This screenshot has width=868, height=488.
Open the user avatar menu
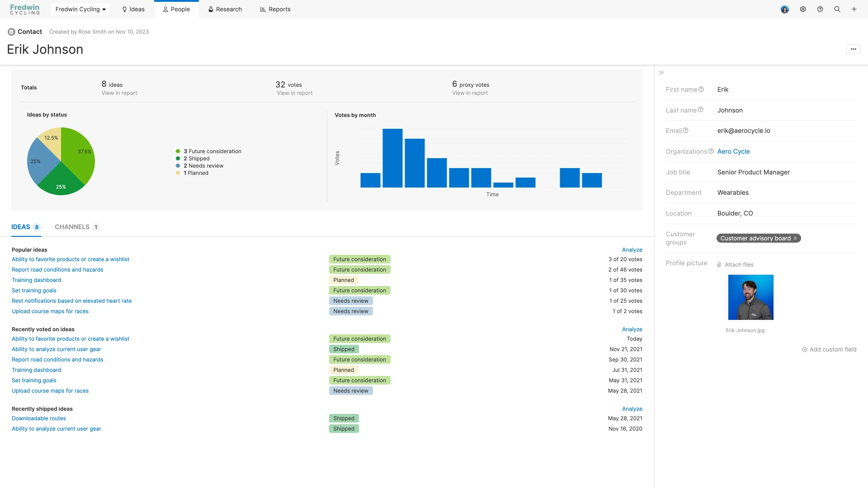(785, 9)
